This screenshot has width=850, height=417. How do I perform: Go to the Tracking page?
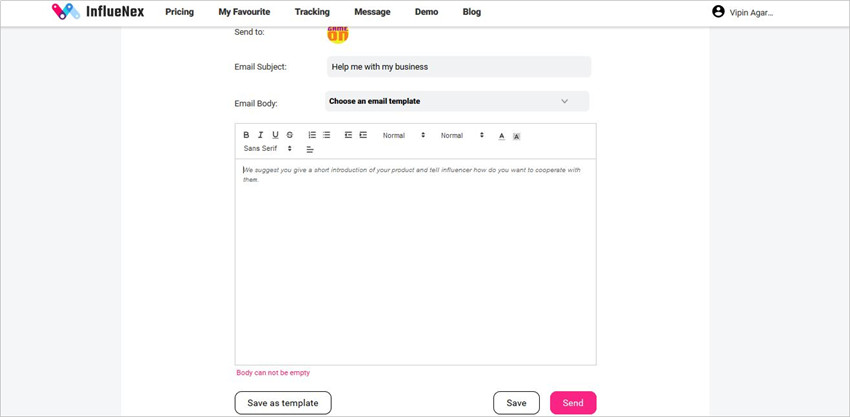pyautogui.click(x=312, y=12)
